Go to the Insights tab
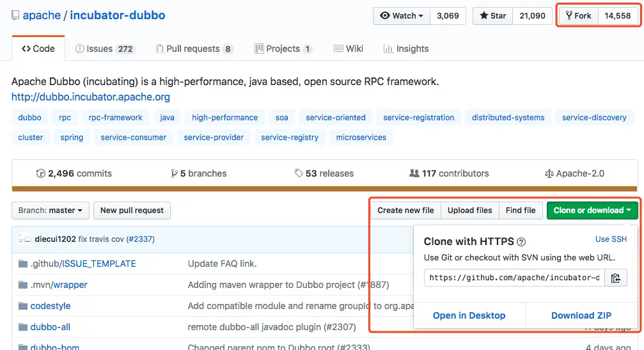Viewport: 644px width, 350px height. coord(405,49)
